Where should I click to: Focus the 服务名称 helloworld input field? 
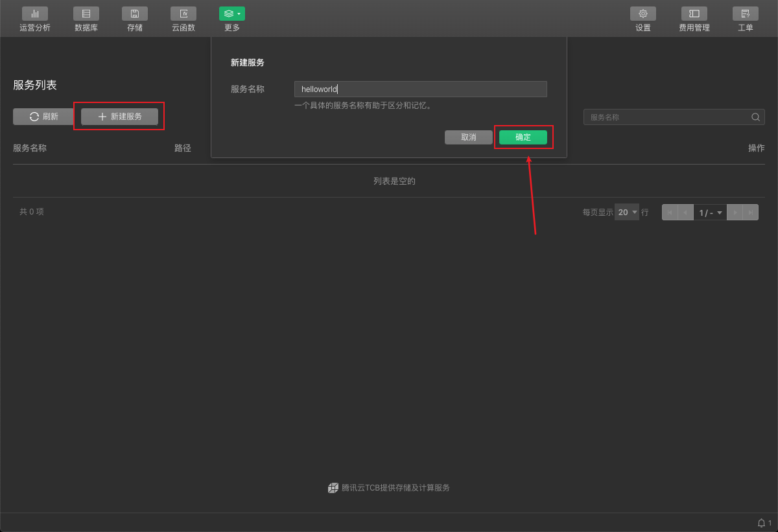click(x=420, y=89)
